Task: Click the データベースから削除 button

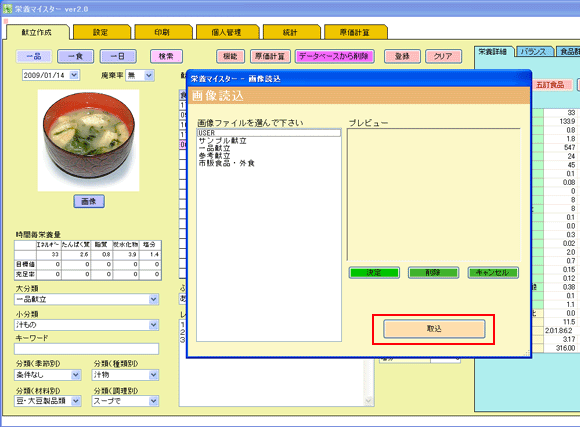Action: point(334,56)
